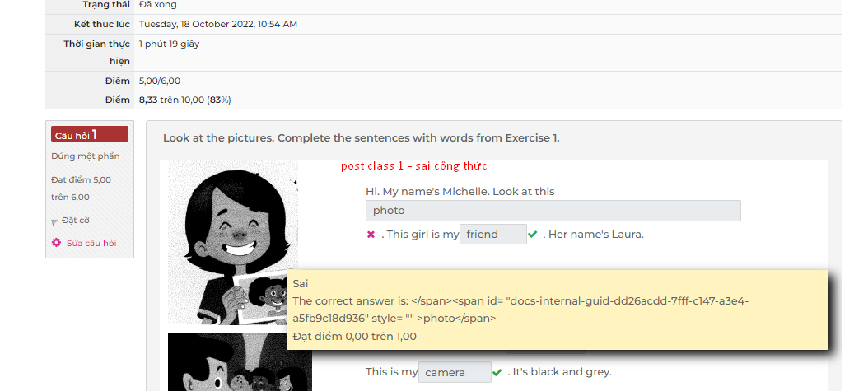Click the smiling girl holding photo picture
This screenshot has width=868, height=391.
point(233,242)
